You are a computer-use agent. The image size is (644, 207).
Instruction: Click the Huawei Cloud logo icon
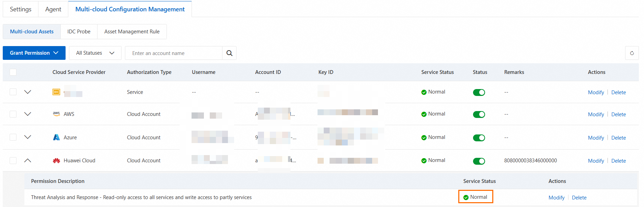56,161
